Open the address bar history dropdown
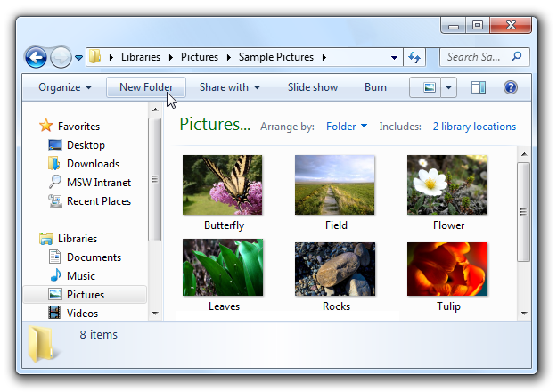The width and height of the screenshot is (557, 392). (x=394, y=58)
